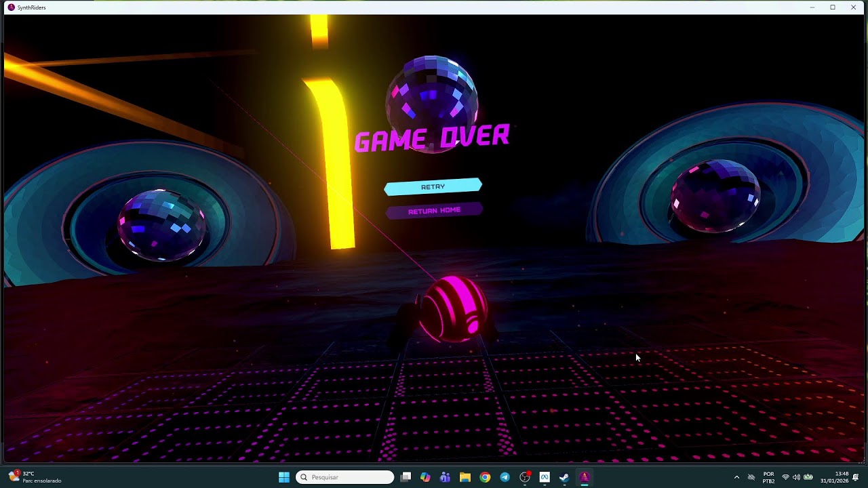Close the SynthRiders window

[x=853, y=7]
